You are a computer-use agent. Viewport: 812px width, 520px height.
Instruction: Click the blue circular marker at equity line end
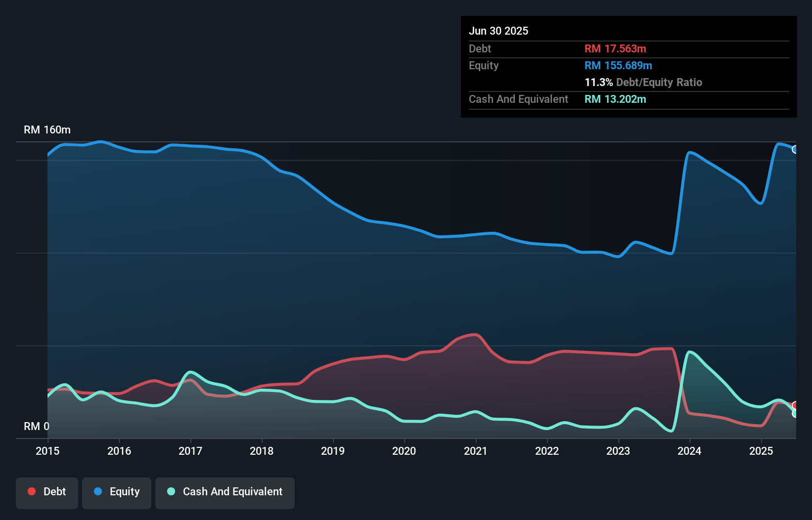pyautogui.click(x=794, y=149)
